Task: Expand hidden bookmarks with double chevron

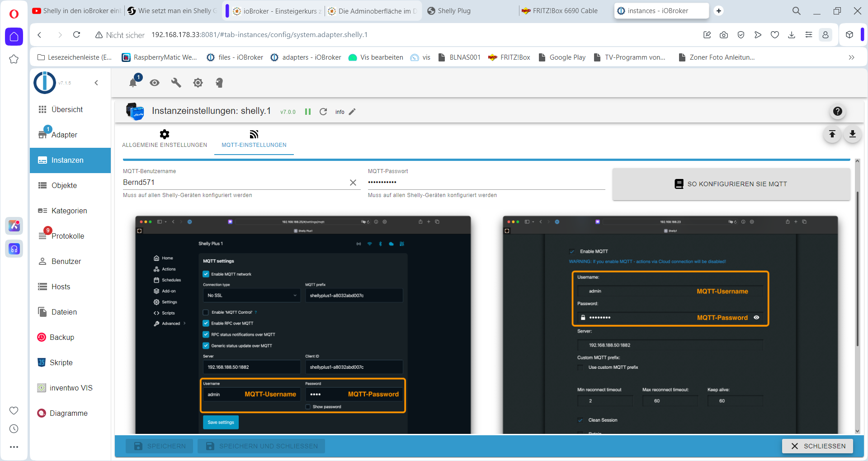Action: tap(851, 57)
